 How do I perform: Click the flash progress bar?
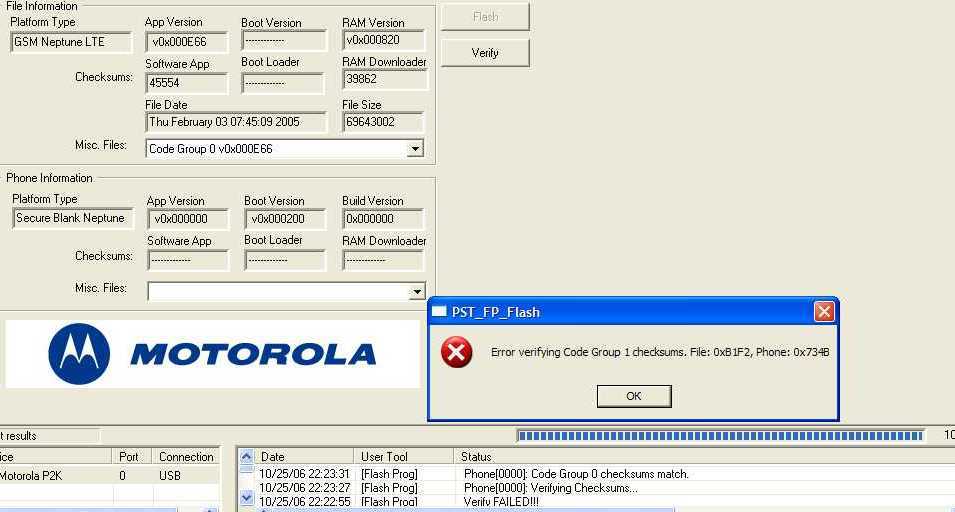(x=721, y=436)
